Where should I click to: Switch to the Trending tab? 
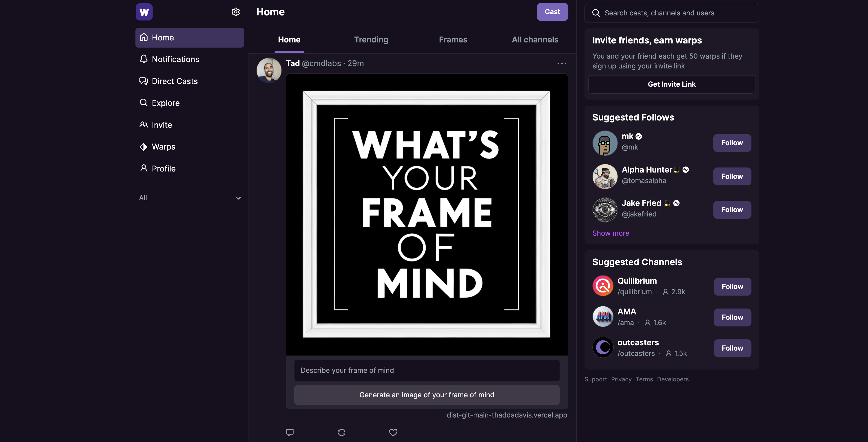(x=371, y=39)
